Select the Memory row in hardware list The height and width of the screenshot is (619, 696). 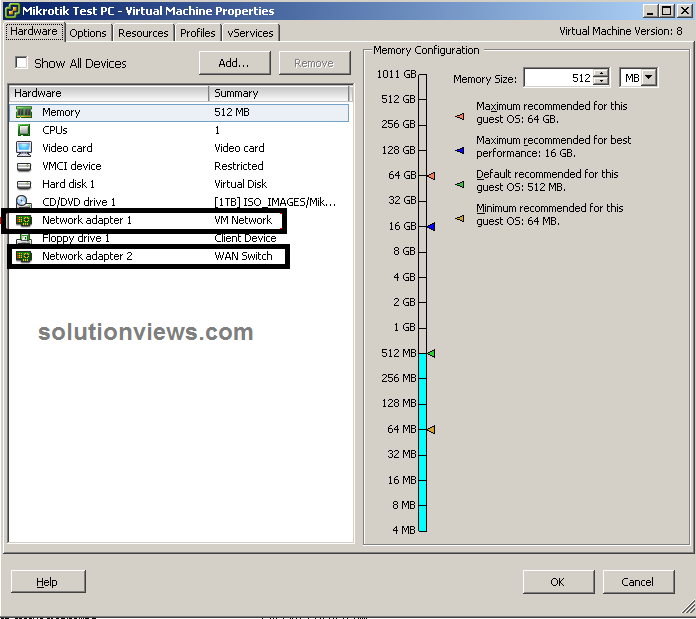click(x=179, y=112)
